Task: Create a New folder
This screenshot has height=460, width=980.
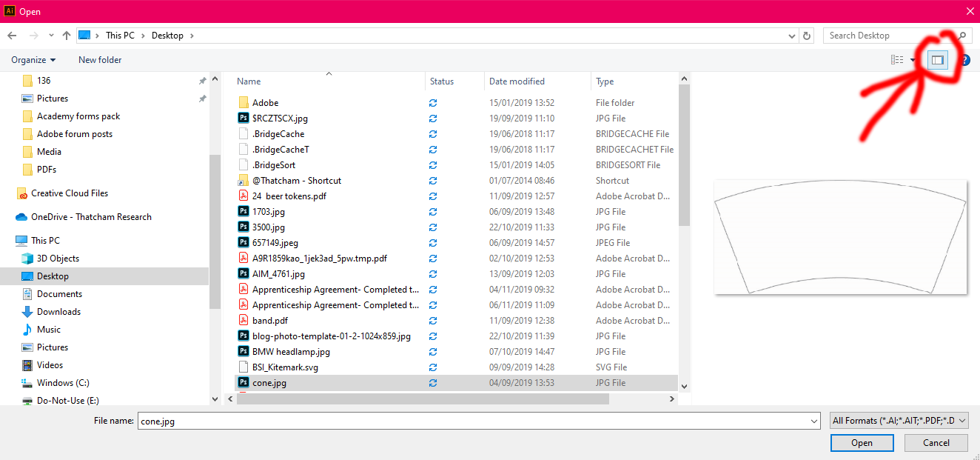Action: (99, 59)
